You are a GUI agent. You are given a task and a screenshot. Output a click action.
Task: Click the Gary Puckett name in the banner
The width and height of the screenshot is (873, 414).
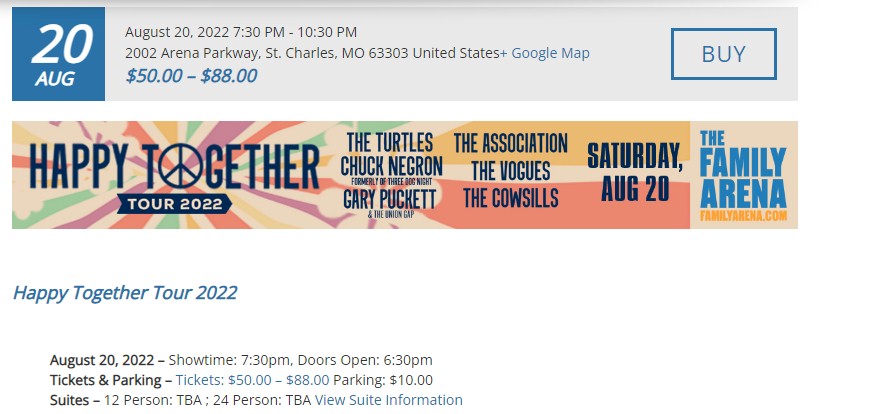391,198
